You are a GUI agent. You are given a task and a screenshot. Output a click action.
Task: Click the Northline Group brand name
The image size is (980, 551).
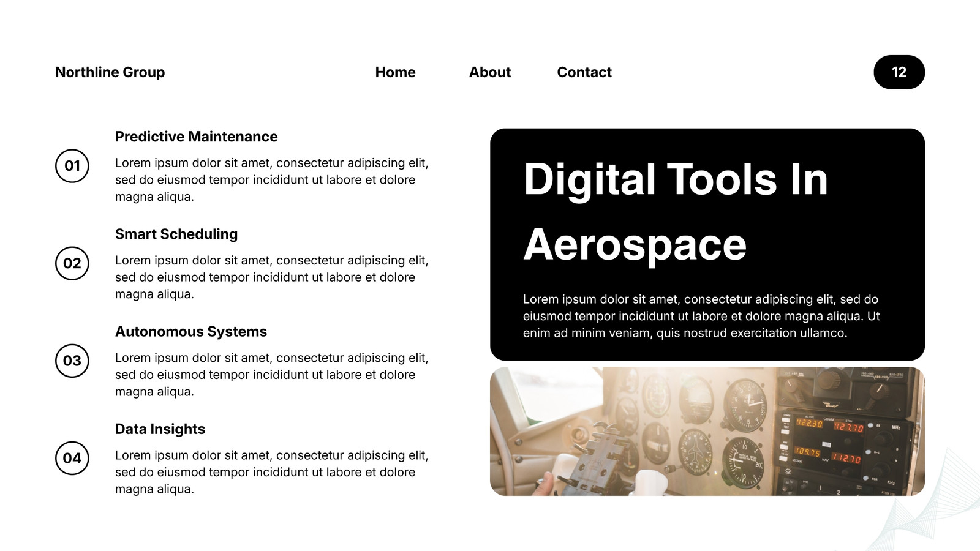click(x=110, y=72)
